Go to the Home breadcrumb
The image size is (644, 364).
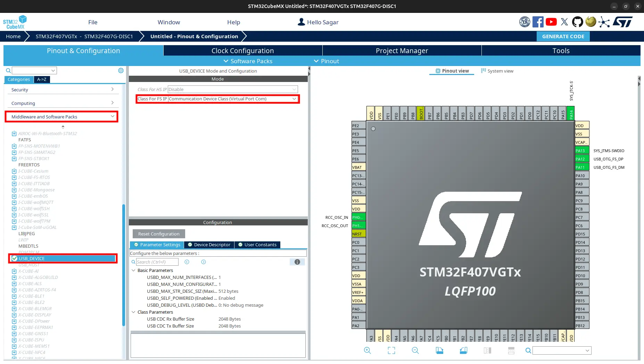click(13, 36)
